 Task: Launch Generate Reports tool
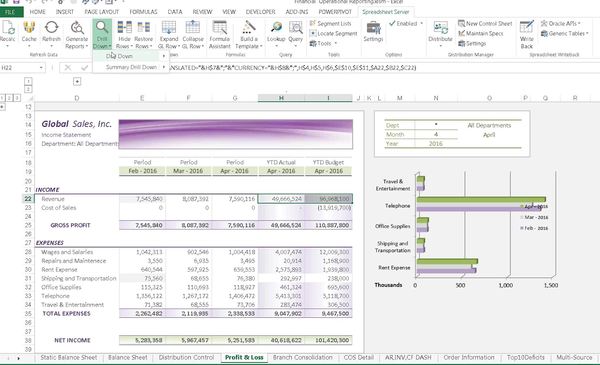77,35
